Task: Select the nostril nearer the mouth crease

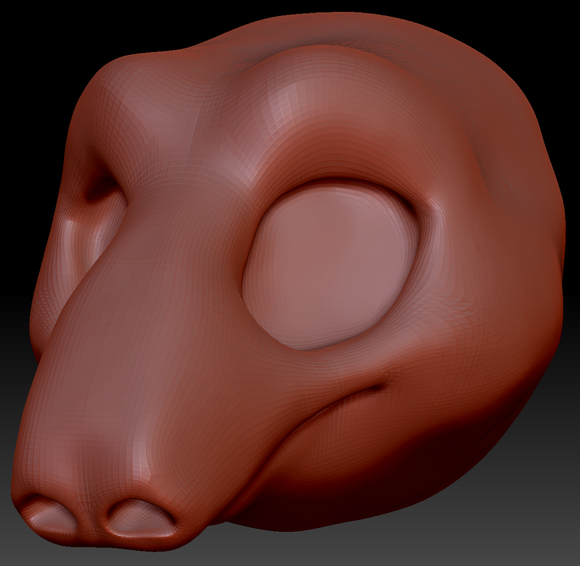Action: pos(141,518)
